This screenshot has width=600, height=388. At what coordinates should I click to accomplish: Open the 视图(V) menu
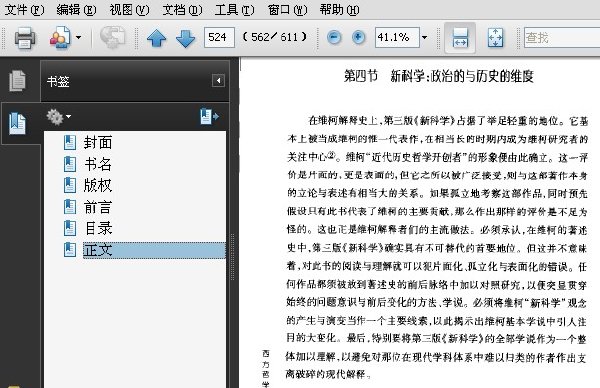pyautogui.click(x=129, y=10)
